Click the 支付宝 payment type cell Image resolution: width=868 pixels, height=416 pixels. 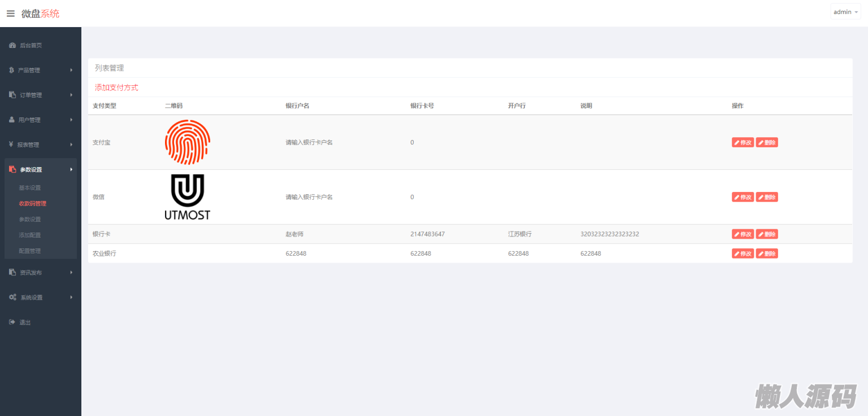[x=102, y=142]
